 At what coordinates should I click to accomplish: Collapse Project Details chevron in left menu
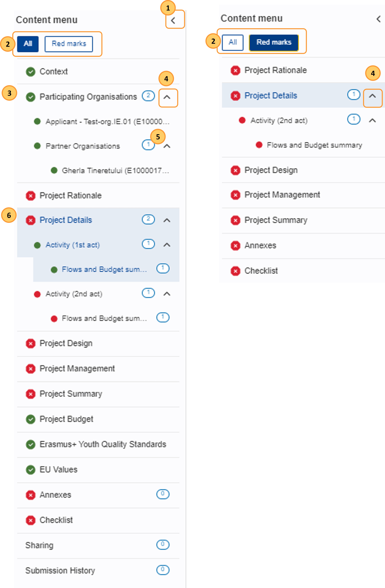(x=167, y=220)
